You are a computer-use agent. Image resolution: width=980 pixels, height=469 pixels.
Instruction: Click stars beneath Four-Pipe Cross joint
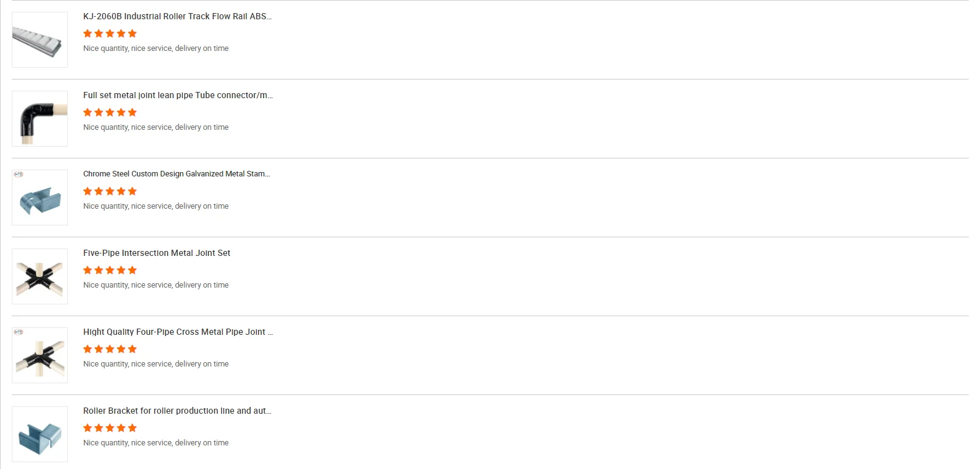point(110,349)
